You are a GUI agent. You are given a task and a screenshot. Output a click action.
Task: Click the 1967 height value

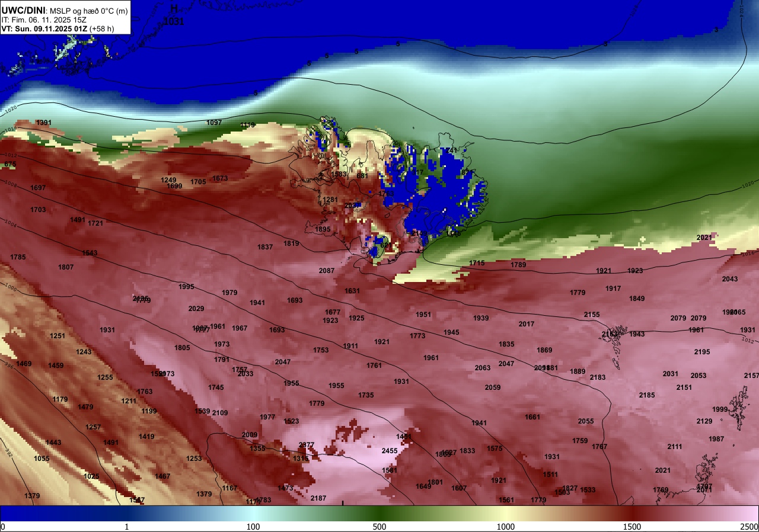(240, 328)
